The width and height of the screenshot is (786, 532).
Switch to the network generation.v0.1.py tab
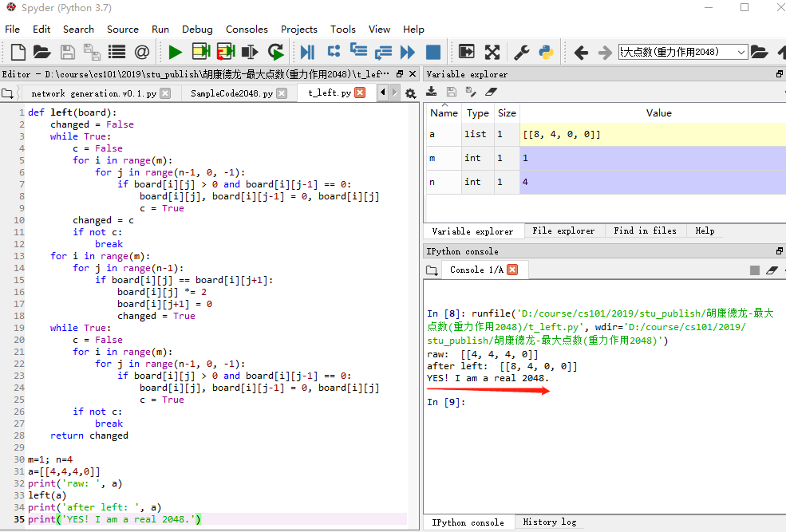click(93, 93)
